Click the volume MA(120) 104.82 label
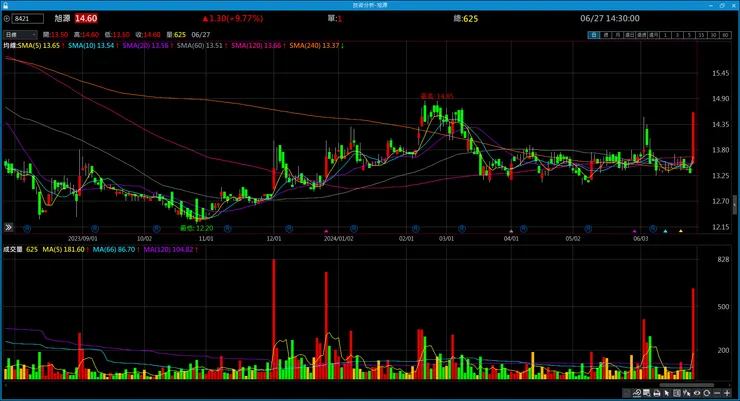 click(x=168, y=249)
